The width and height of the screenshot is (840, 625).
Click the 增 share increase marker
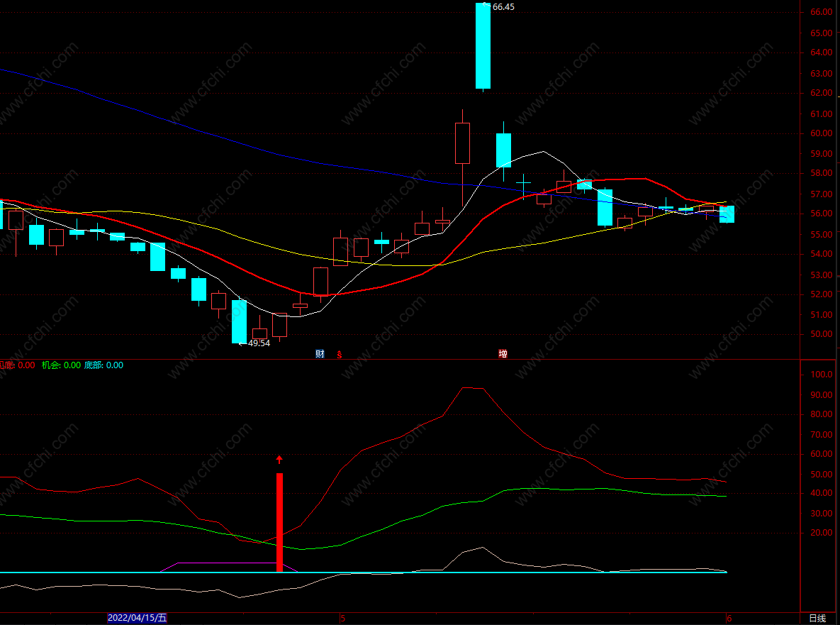503,354
